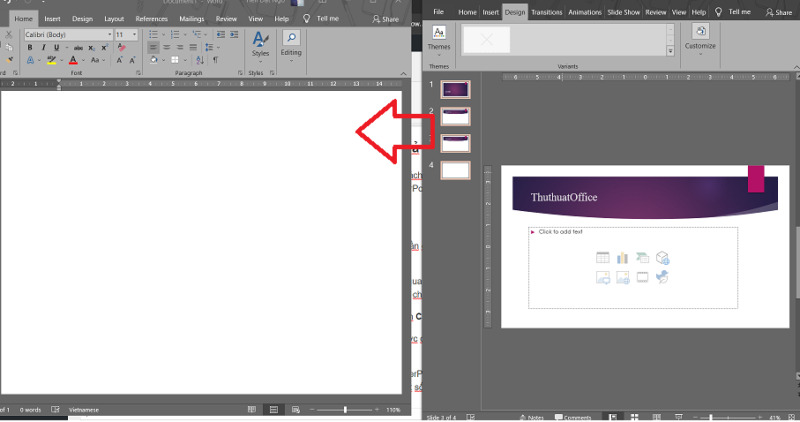This screenshot has width=800, height=422.
Task: Click the Vietnamese language indicator
Action: pos(84,410)
